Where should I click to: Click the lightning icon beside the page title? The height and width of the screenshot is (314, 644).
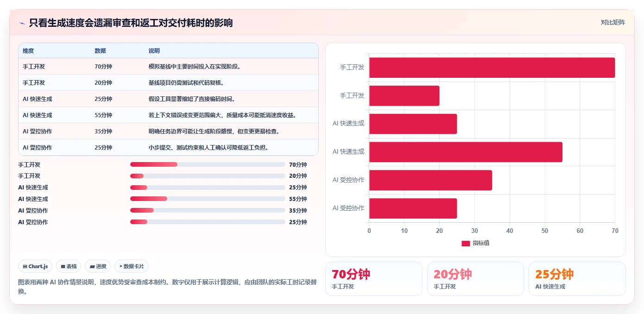point(22,23)
